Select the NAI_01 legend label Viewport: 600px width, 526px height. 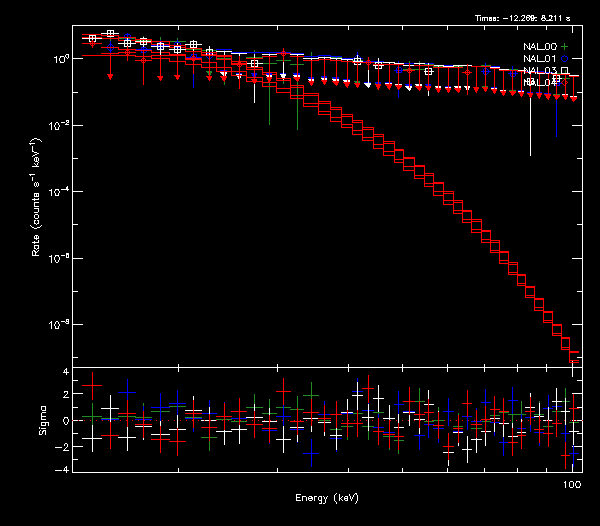[x=539, y=59]
